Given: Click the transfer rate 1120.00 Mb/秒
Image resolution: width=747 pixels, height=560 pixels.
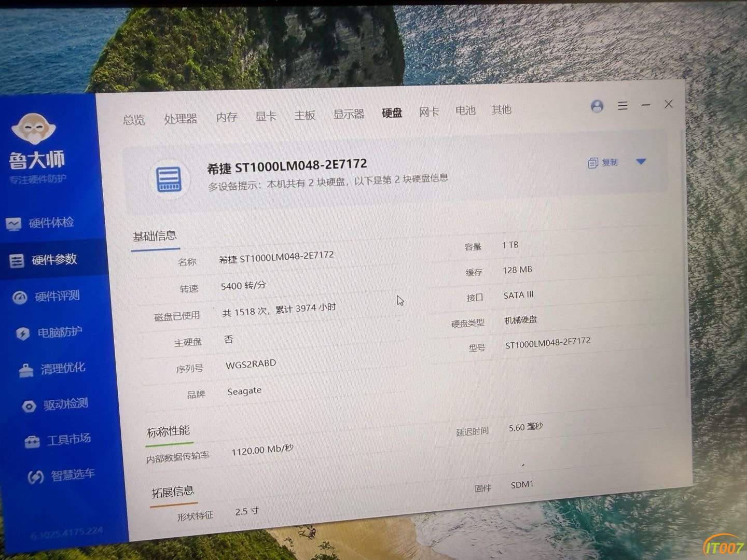Looking at the screenshot, I should (x=262, y=450).
